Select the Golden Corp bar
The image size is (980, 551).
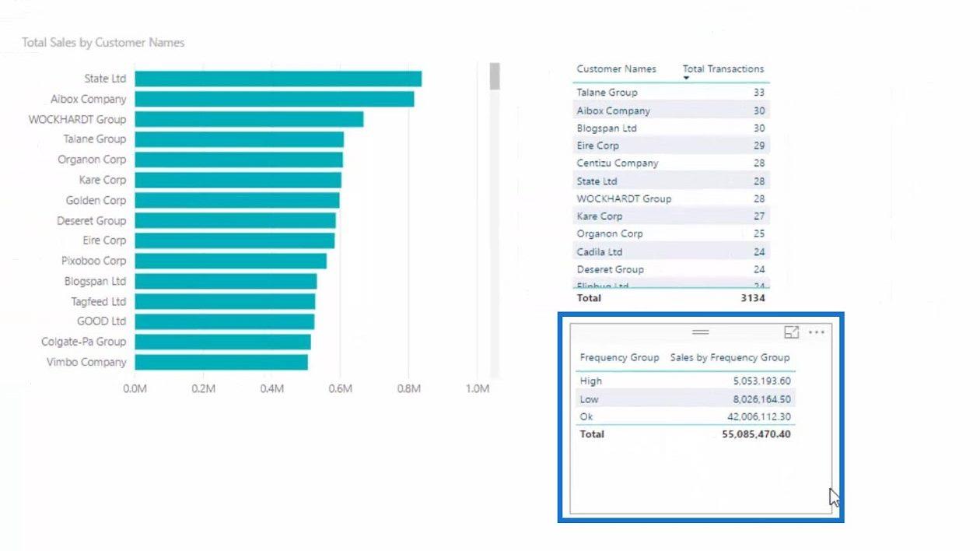(236, 200)
